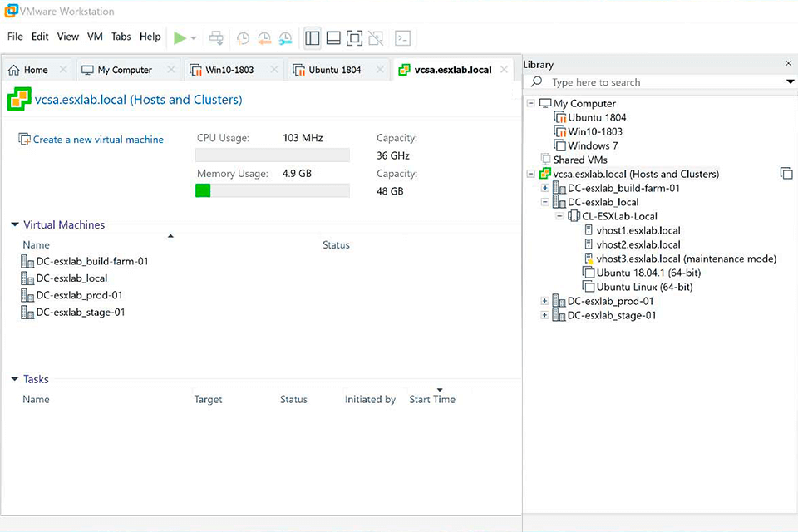Close the Ubuntu 1804 tab
Image resolution: width=798 pixels, height=532 pixels.
pyautogui.click(x=380, y=69)
